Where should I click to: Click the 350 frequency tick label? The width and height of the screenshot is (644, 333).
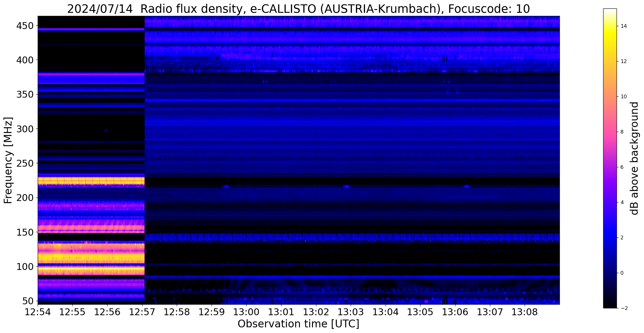click(24, 94)
